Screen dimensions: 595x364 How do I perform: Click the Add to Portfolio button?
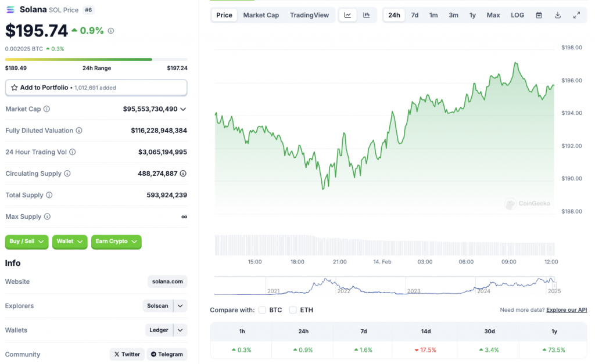coord(96,88)
